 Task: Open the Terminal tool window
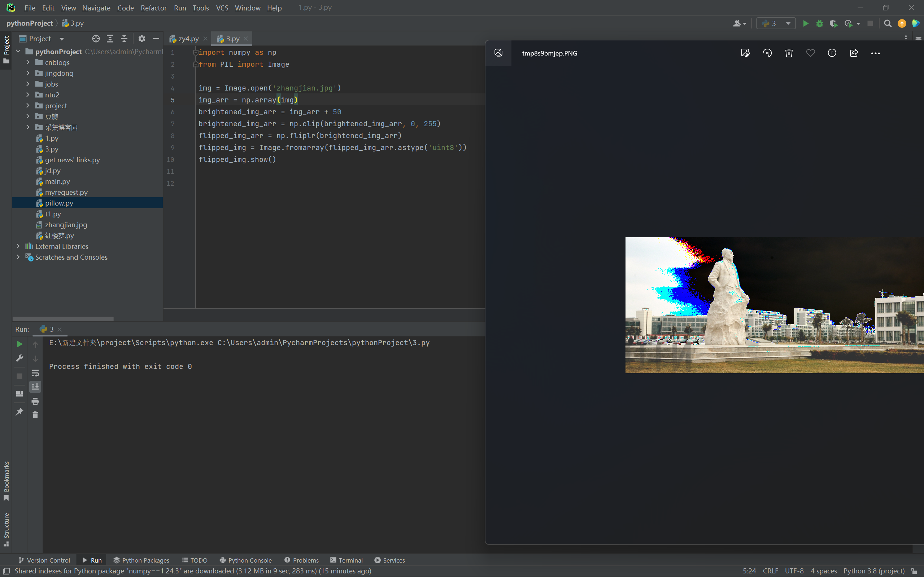[x=346, y=560]
